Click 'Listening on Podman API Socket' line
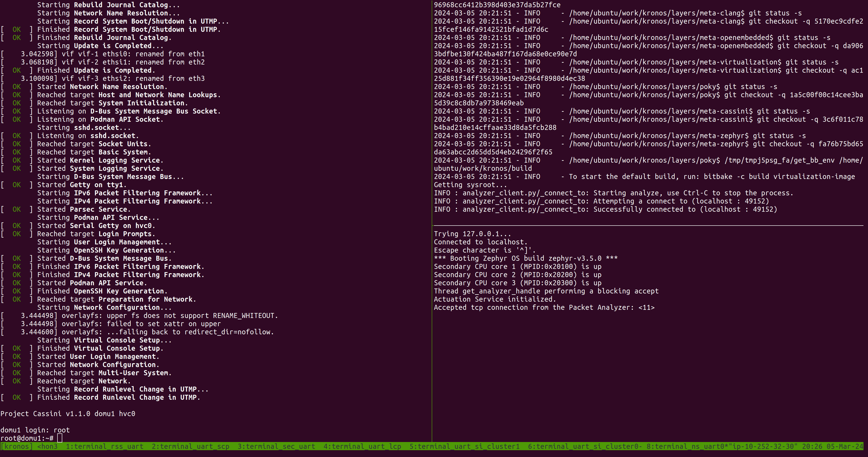Viewport: 868px width, 457px height. (x=82, y=119)
